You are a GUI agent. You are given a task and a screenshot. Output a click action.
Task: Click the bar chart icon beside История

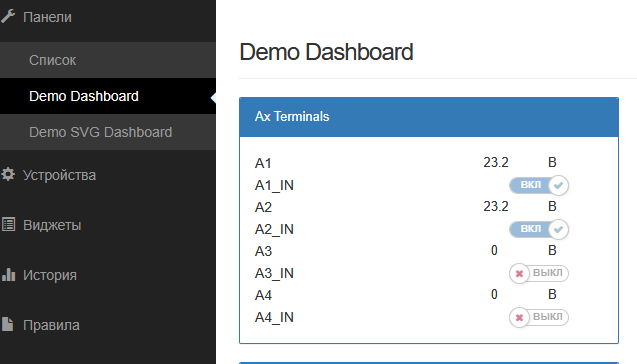pyautogui.click(x=8, y=275)
